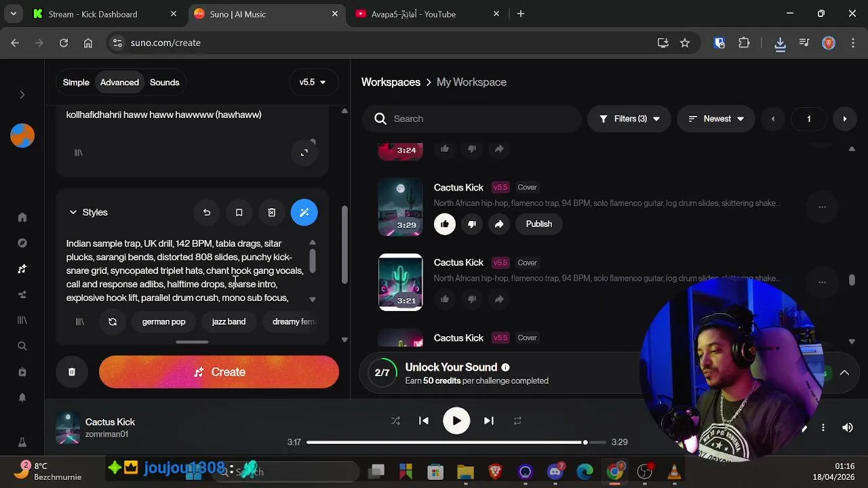Click the Suno home icon in sidebar
Screen dimensions: 868x488
[x=22, y=218]
